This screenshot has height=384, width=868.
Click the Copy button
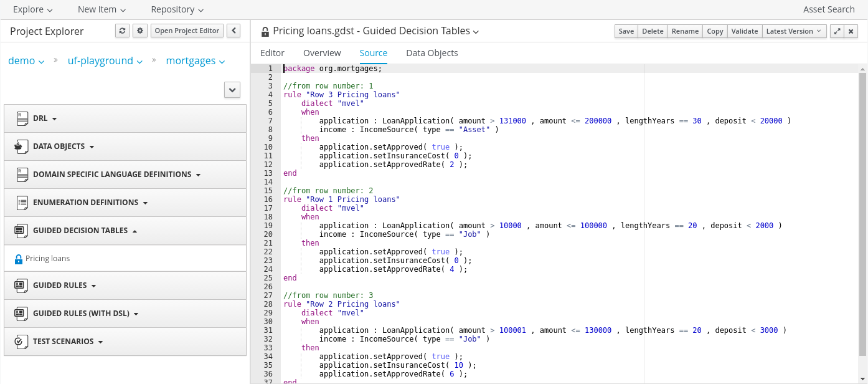[715, 31]
